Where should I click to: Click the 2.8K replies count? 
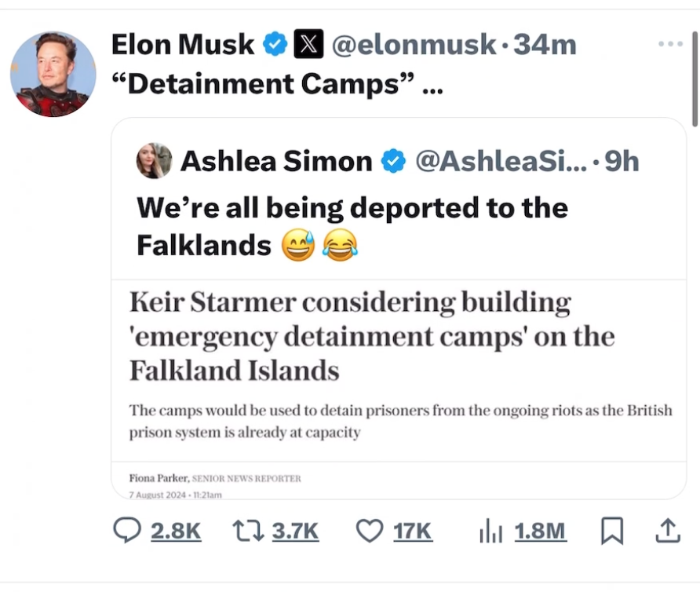(174, 532)
